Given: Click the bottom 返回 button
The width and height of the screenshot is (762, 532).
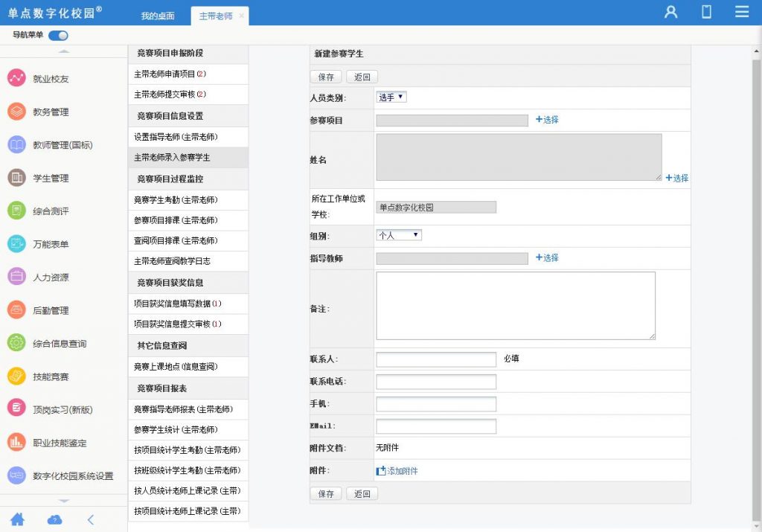Looking at the screenshot, I should click(x=362, y=493).
